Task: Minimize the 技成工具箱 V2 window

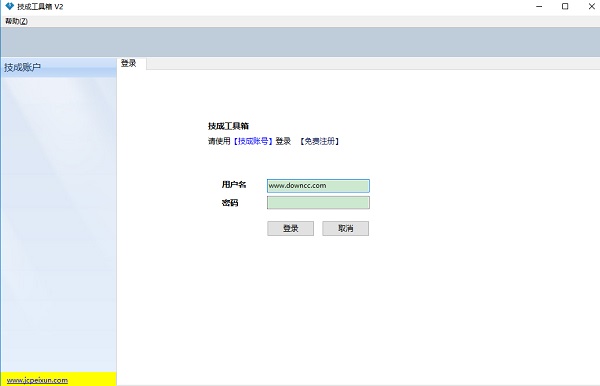Action: 539,7
